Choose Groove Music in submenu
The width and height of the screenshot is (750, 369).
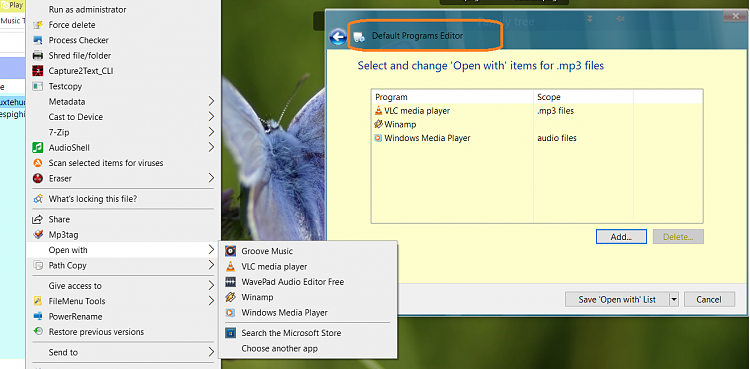point(267,251)
